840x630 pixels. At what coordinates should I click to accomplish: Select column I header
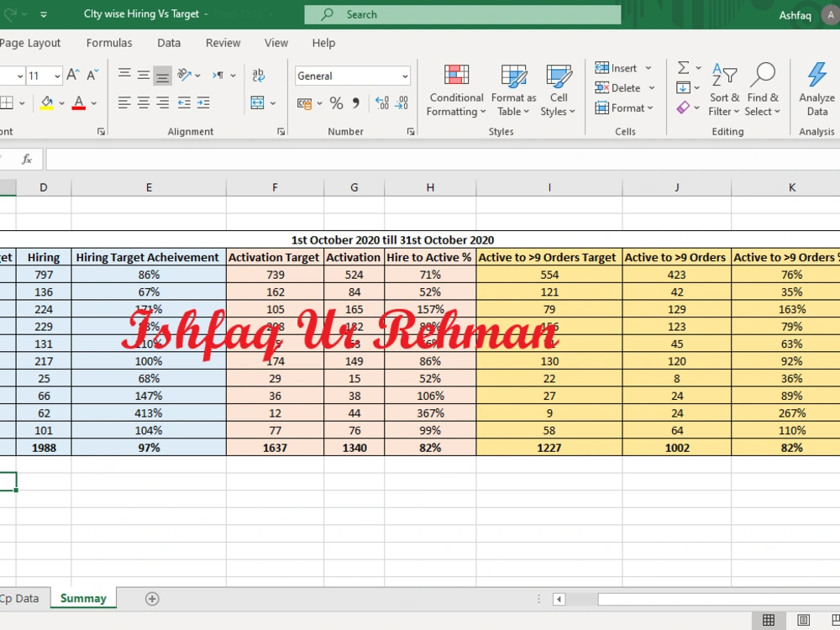[549, 187]
